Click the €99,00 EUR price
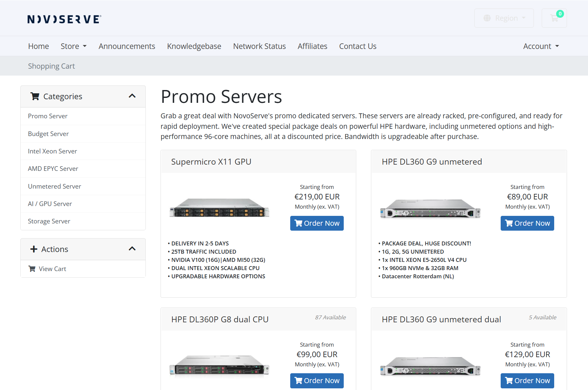 point(317,355)
